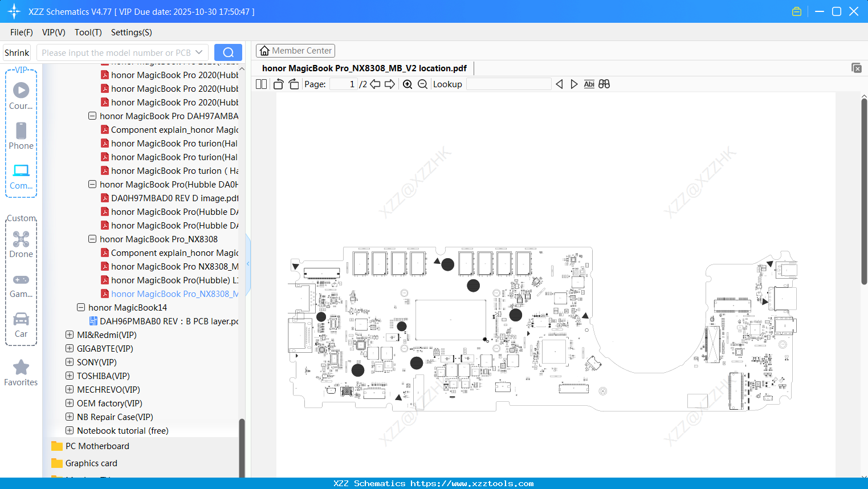
Task: Expand the Notebook tutorial (free) node
Action: [70, 430]
